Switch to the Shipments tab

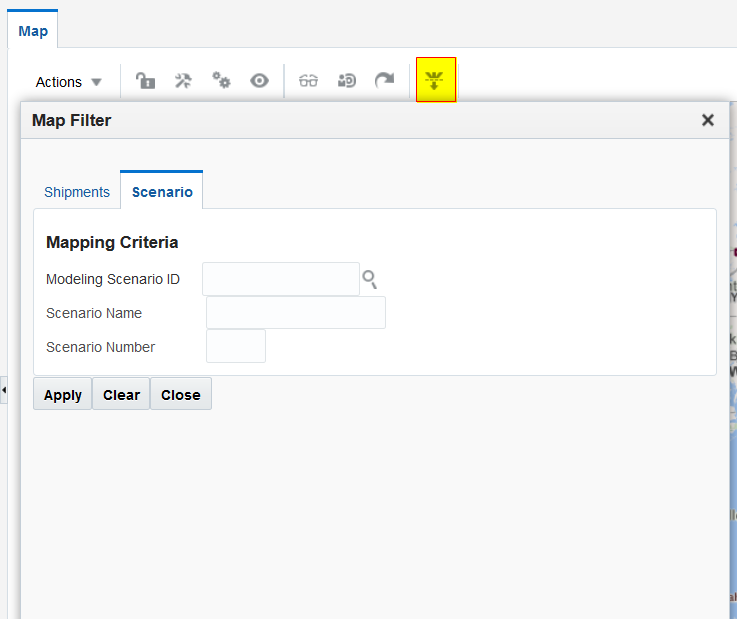tap(77, 192)
